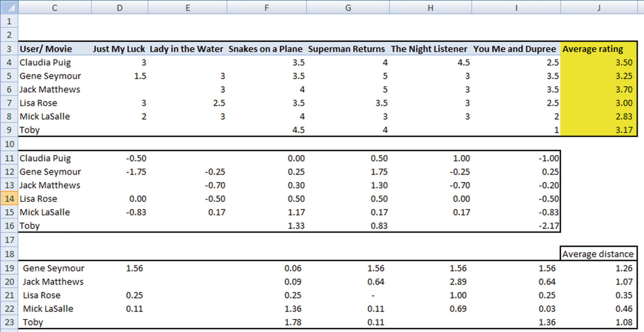Click the 0.06 cell in Gene Seymour's row
644x332 pixels.
[x=293, y=268]
